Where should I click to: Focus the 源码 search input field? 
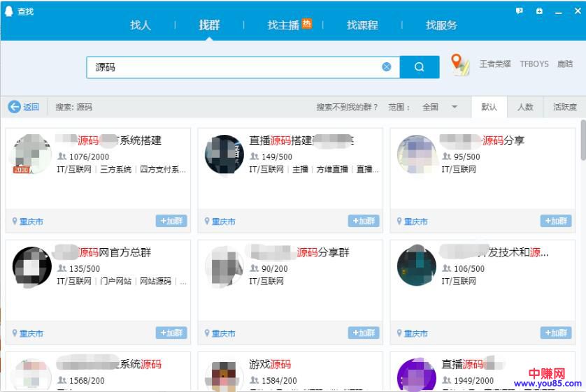pos(238,67)
